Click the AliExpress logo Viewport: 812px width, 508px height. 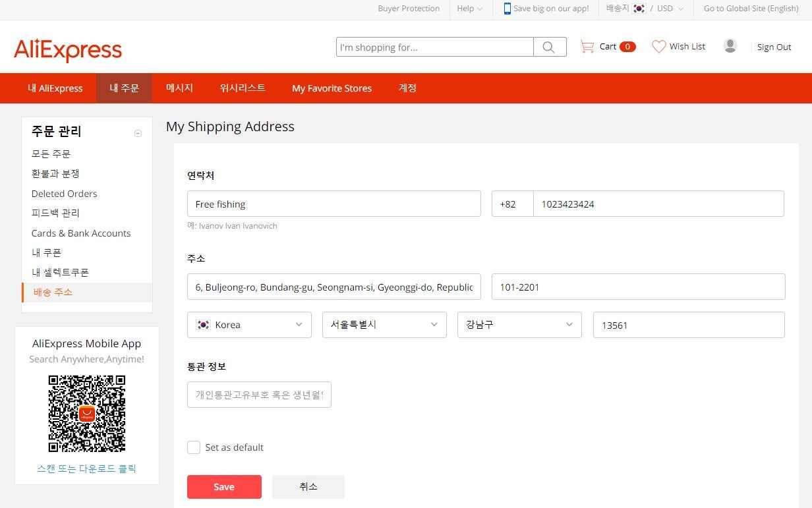tap(68, 50)
